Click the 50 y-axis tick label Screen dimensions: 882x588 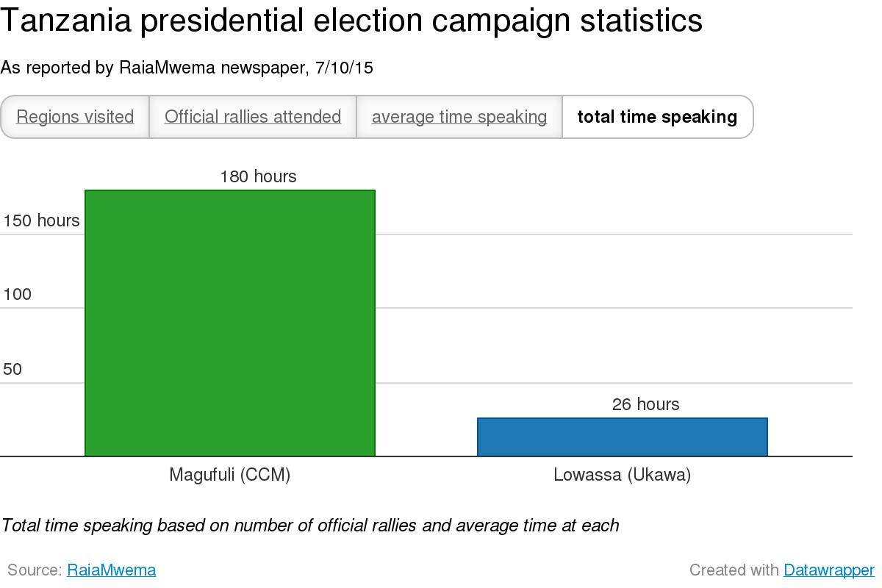(12, 369)
